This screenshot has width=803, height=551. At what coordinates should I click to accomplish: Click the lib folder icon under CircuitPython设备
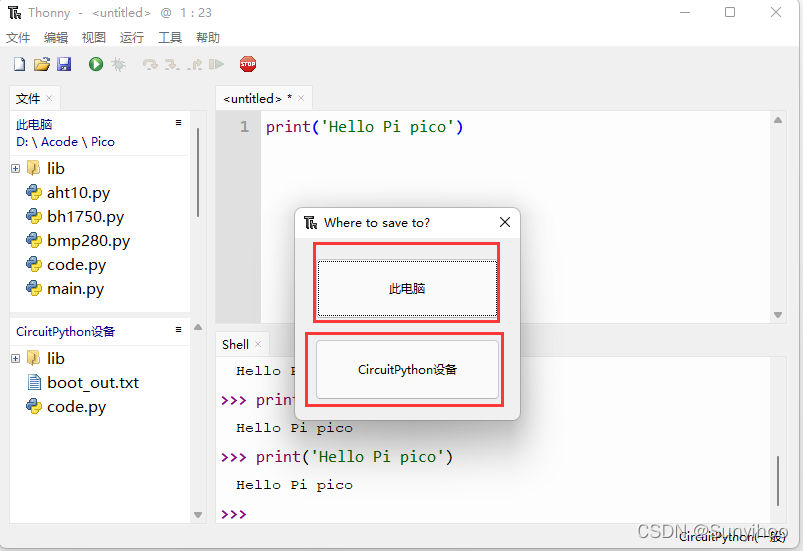33,358
